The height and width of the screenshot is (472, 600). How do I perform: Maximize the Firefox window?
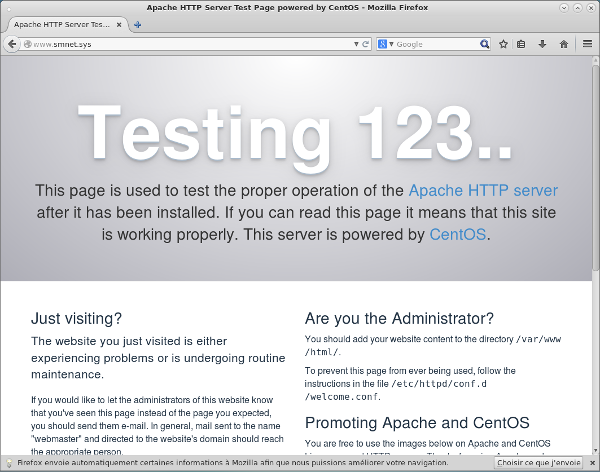pos(577,7)
